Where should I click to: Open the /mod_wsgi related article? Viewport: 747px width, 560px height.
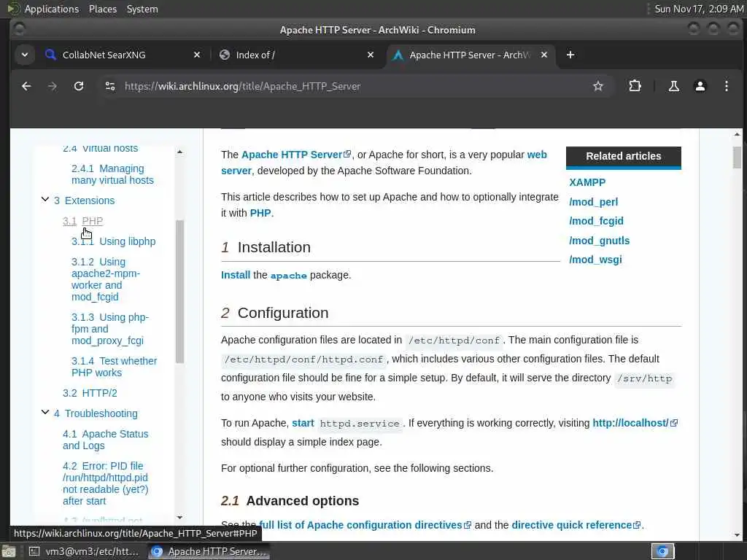point(595,260)
